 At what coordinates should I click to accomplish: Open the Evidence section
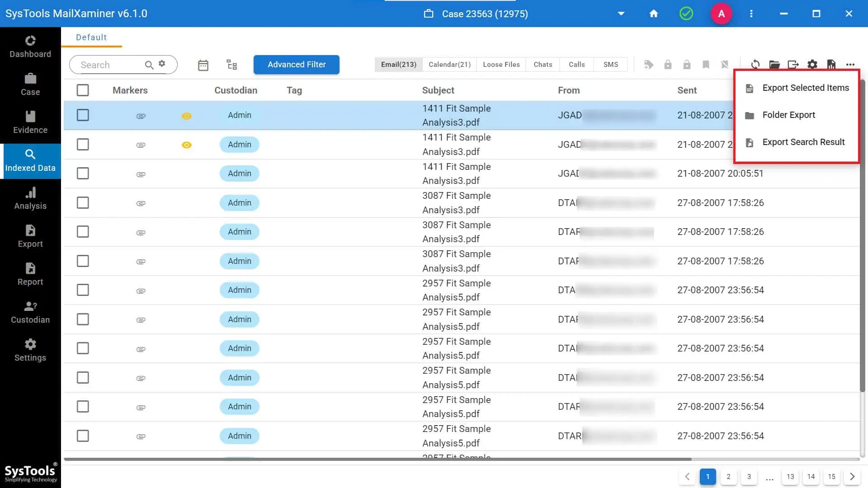(x=30, y=123)
